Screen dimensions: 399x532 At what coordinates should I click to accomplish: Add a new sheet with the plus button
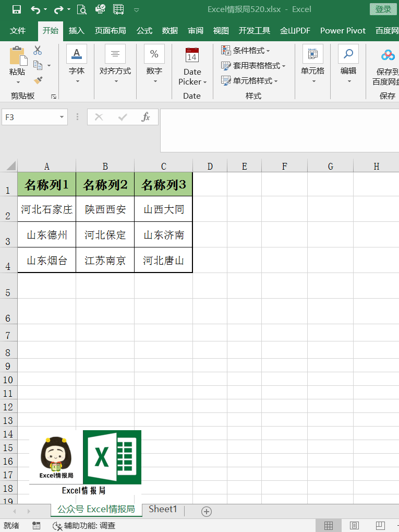click(x=207, y=511)
